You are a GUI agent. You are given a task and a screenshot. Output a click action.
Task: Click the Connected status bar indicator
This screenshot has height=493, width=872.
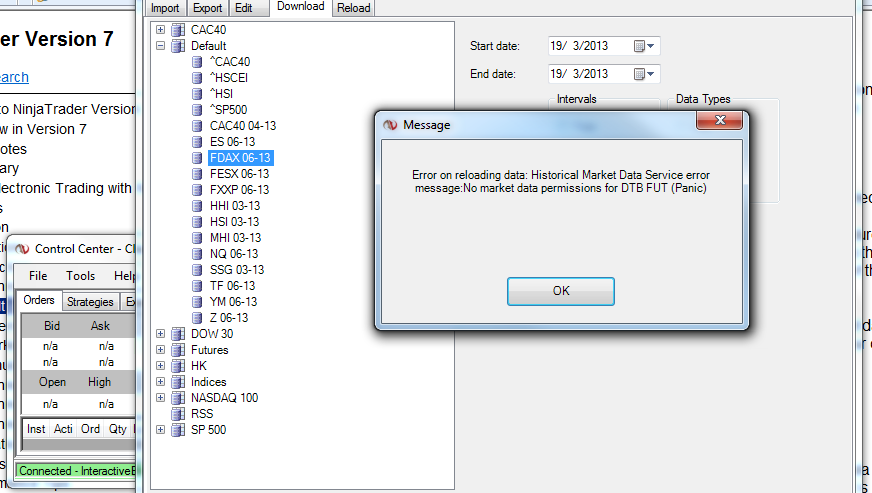pos(75,471)
